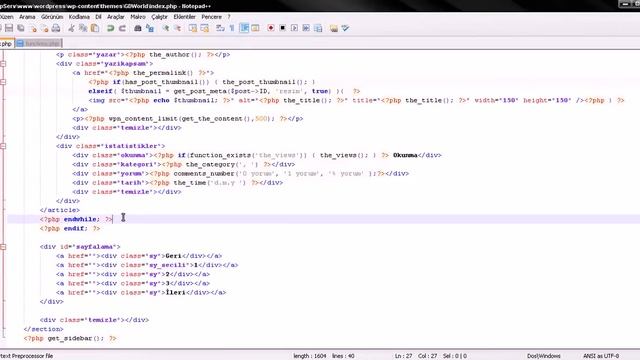This screenshot has height=360, width=640.
Task: Click the spell-check checkmark plugin icon
Action: tap(345, 28)
